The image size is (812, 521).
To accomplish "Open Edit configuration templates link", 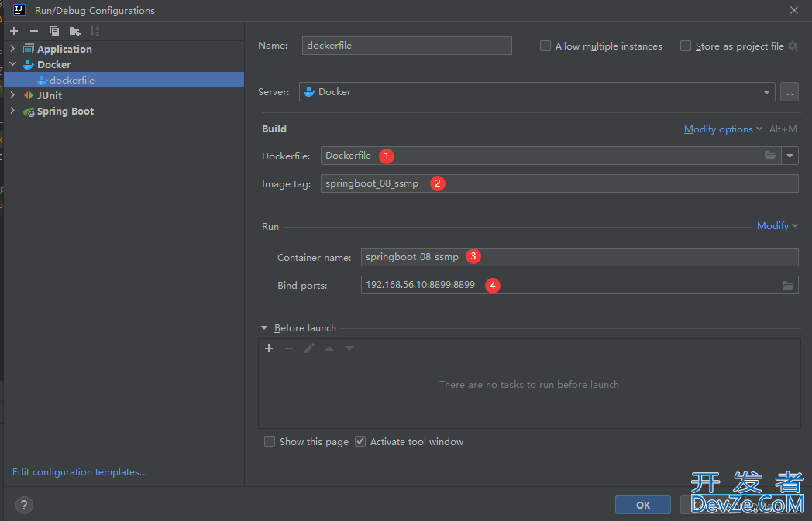I will (80, 472).
